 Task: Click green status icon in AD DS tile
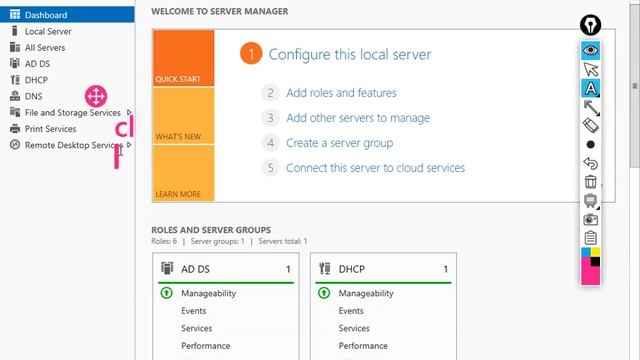point(167,293)
